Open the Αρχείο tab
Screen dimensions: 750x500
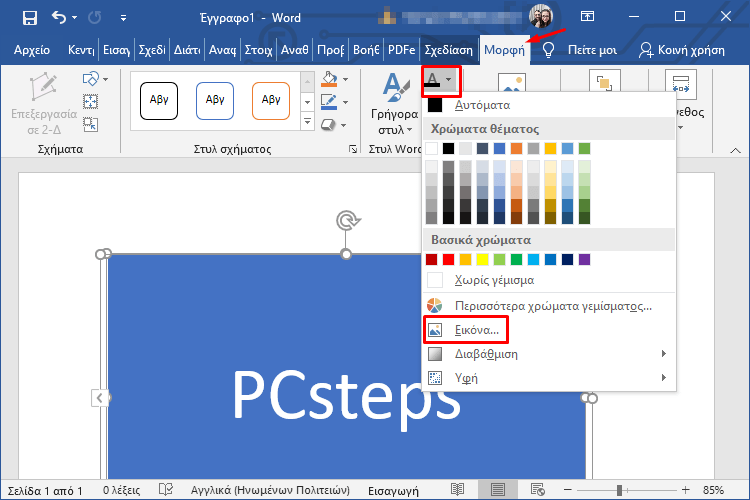pyautogui.click(x=32, y=50)
